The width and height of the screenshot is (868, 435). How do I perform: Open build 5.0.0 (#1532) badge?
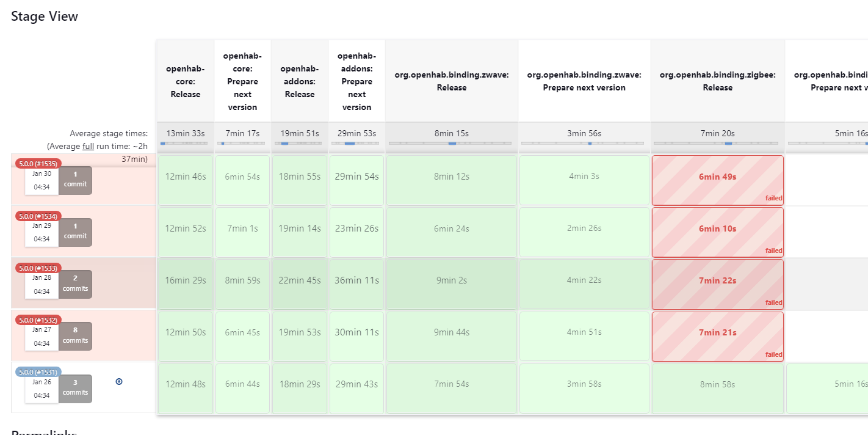pos(38,320)
